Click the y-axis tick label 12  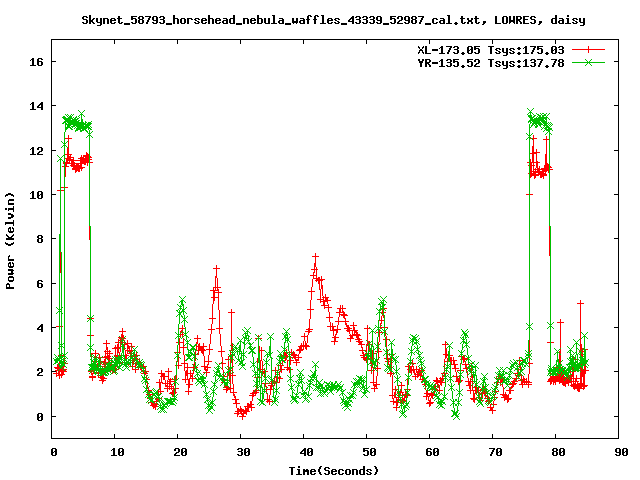click(36, 151)
